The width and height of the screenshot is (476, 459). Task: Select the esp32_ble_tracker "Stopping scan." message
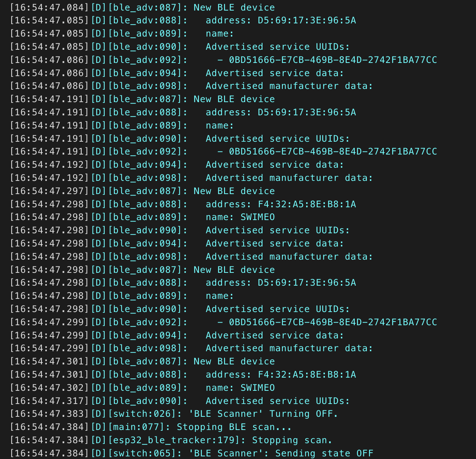click(292, 440)
